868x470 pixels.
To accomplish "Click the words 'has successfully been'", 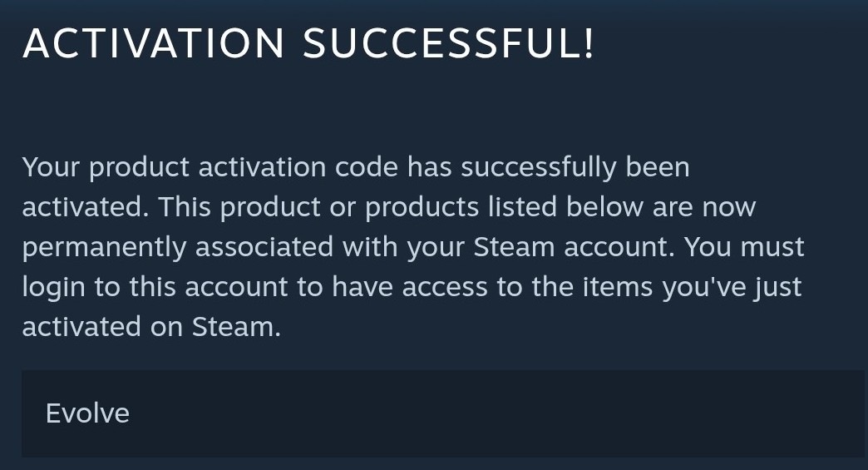I will pos(548,167).
